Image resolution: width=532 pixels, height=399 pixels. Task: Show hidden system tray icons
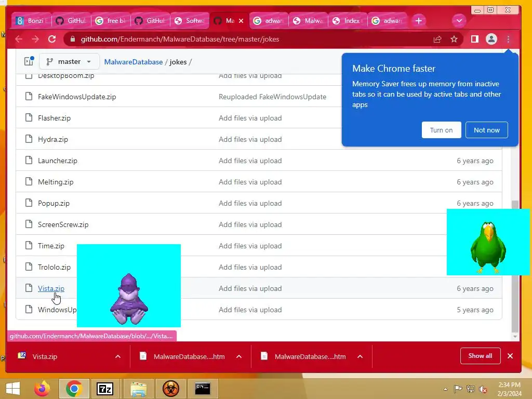pyautogui.click(x=445, y=389)
